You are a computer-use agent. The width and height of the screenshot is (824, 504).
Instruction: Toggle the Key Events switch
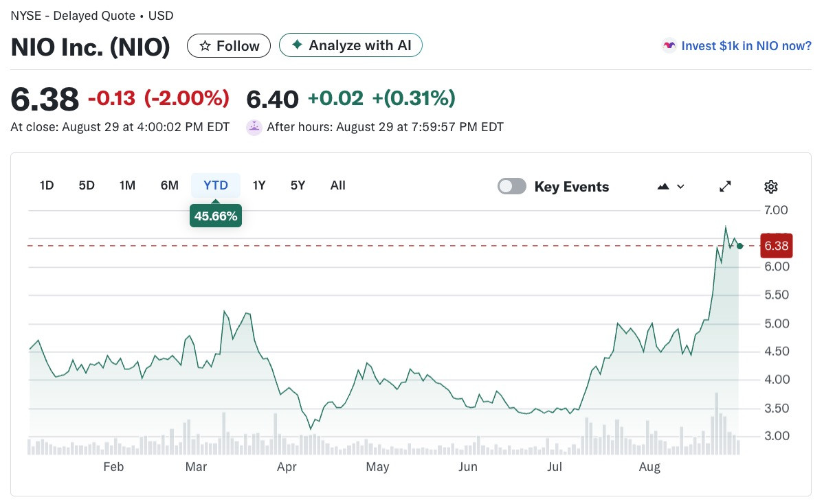coord(512,186)
